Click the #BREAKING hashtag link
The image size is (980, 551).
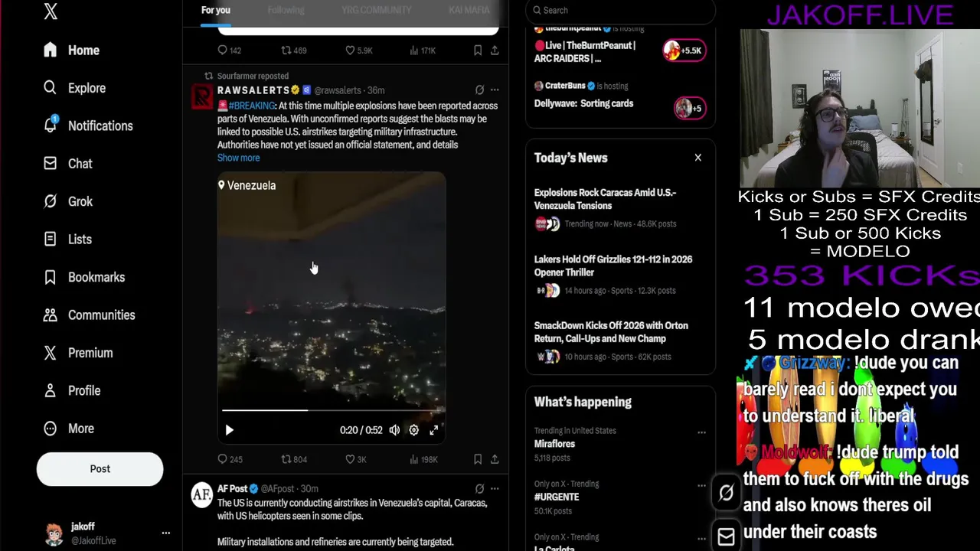(x=252, y=106)
